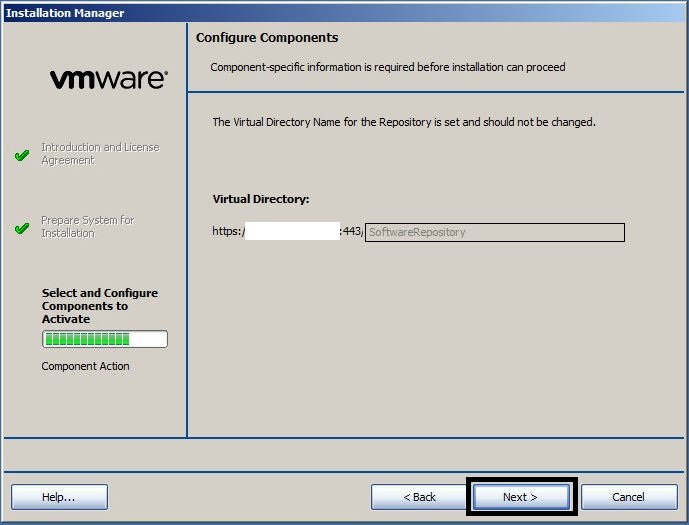Click the Repository virtual directory notice text
The width and height of the screenshot is (689, 525).
coord(404,122)
